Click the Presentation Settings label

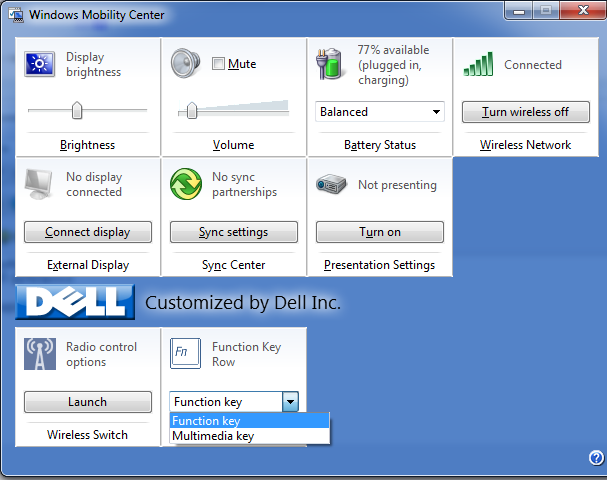click(x=379, y=265)
